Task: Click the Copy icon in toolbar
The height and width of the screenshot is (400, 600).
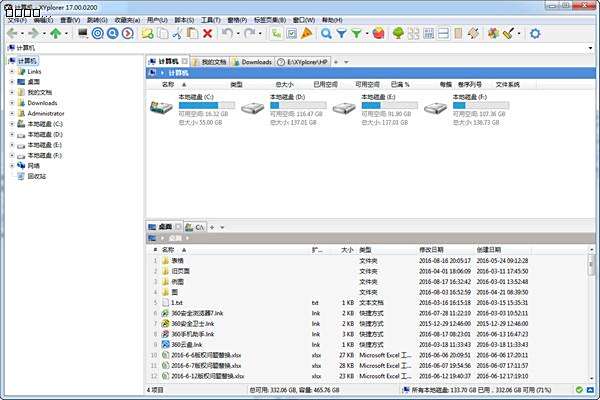Action: point(163,34)
